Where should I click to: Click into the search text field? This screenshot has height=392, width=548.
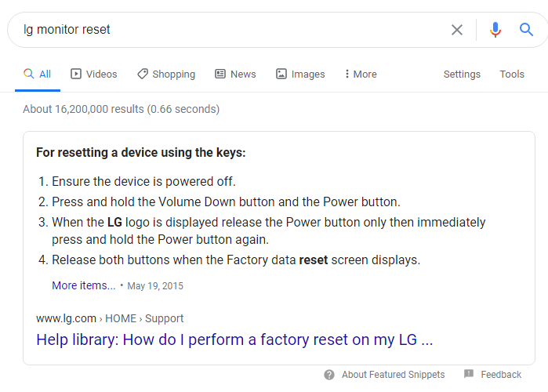point(227,30)
